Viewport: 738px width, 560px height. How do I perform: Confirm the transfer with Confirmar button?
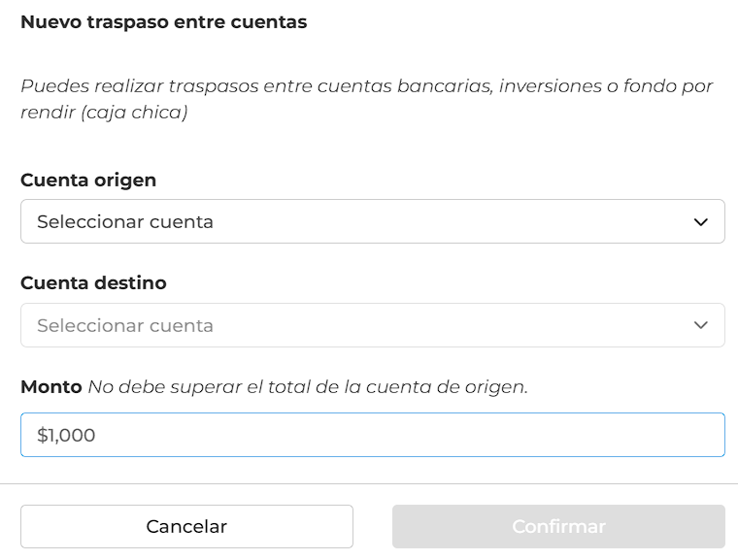coord(558,526)
